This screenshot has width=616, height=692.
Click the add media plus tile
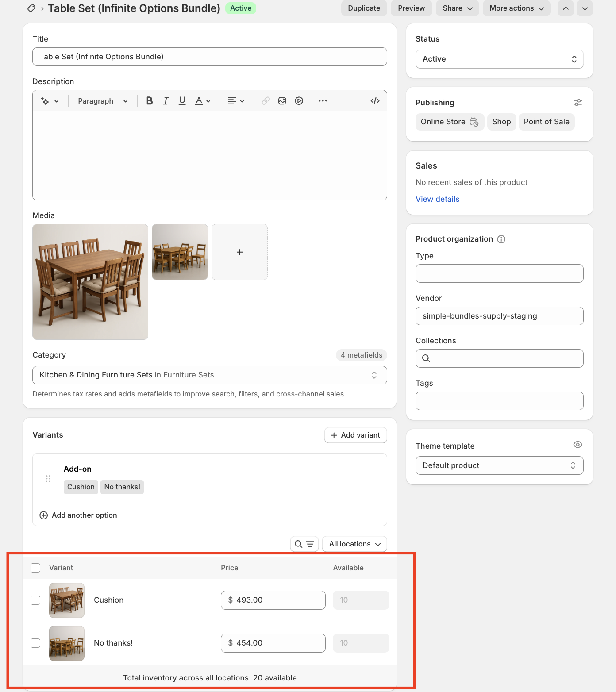click(x=239, y=252)
